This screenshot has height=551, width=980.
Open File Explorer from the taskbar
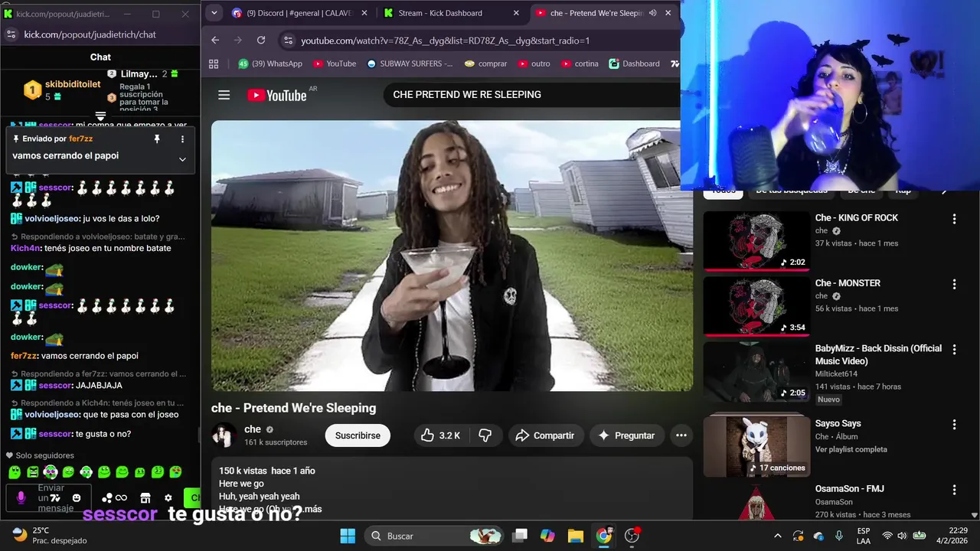coord(576,536)
